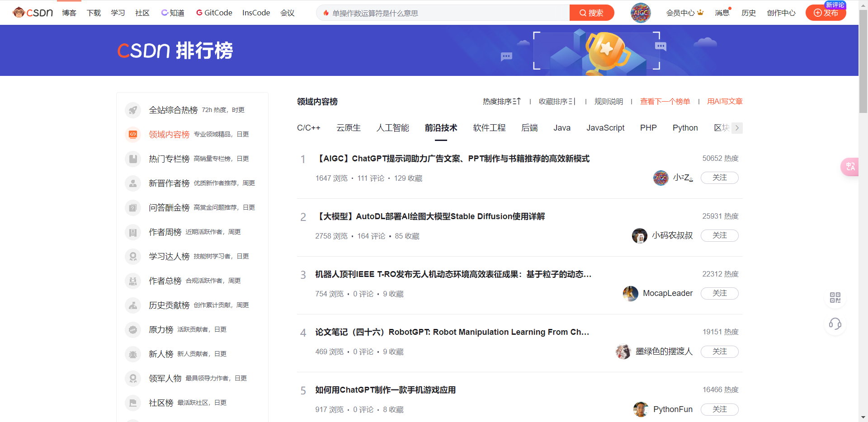Click the question icon for 问答酬金榜
Screen dimensions: 868x422
[x=133, y=207]
